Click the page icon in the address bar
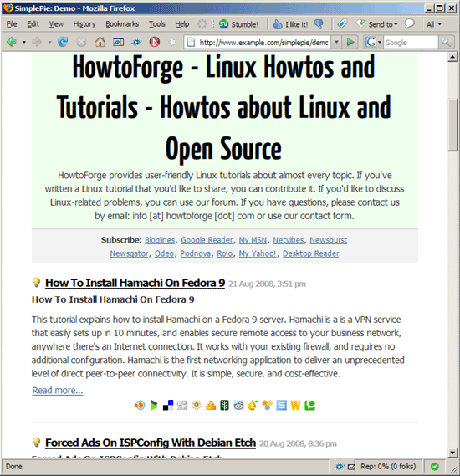 (191, 42)
